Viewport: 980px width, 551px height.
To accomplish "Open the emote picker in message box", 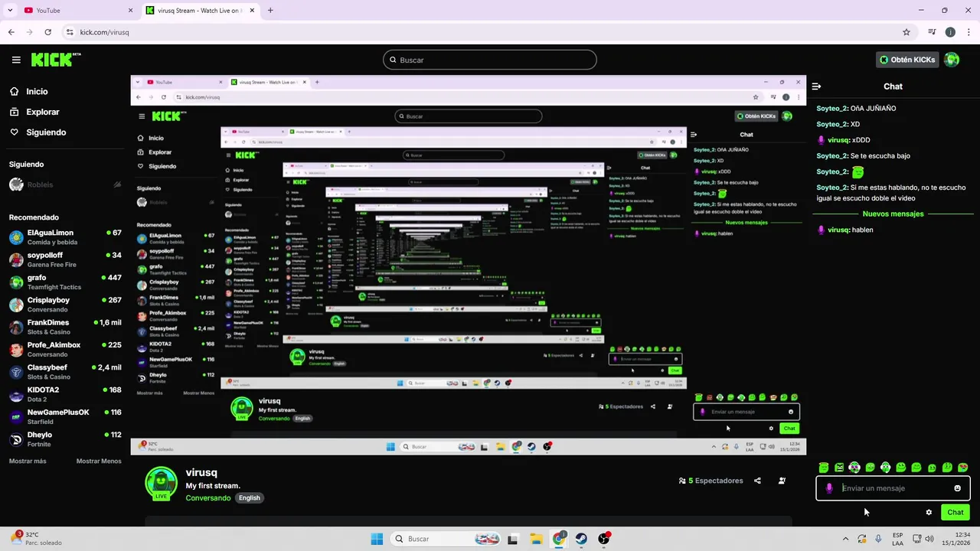I will (957, 488).
